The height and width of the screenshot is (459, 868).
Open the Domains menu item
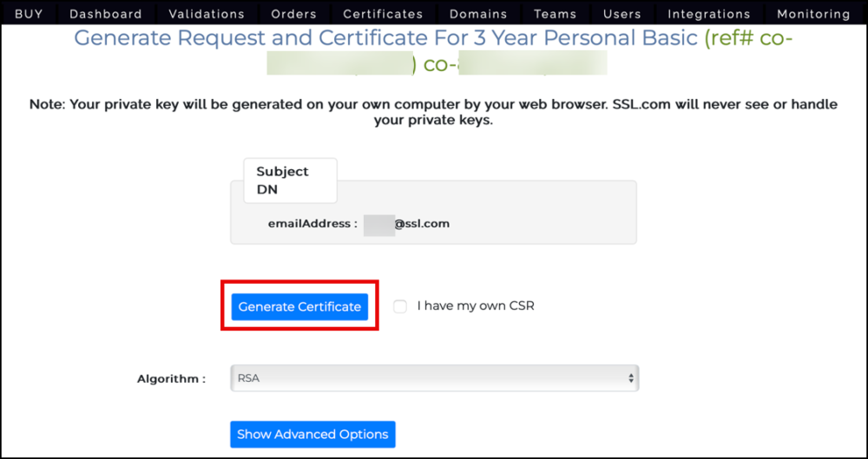pos(478,14)
